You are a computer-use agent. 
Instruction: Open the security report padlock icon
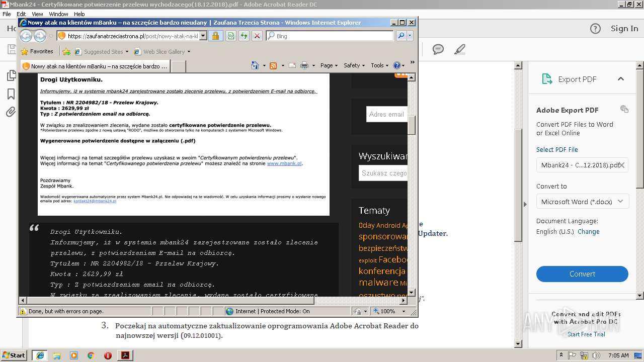point(215,36)
